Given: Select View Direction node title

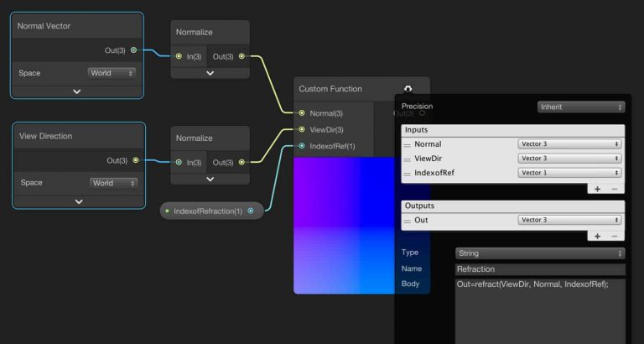Looking at the screenshot, I should coord(45,136).
